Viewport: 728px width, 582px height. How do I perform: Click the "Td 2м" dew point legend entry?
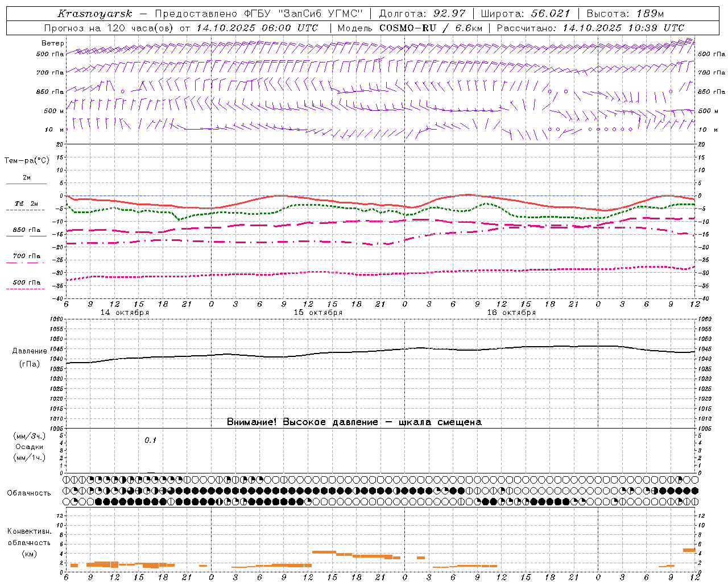pos(27,203)
